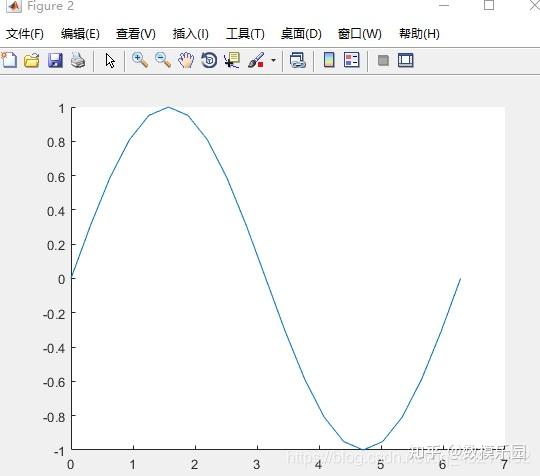Screen dimensions: 540x476
Task: Expand the brush color dropdown arrow
Action: coord(273,60)
